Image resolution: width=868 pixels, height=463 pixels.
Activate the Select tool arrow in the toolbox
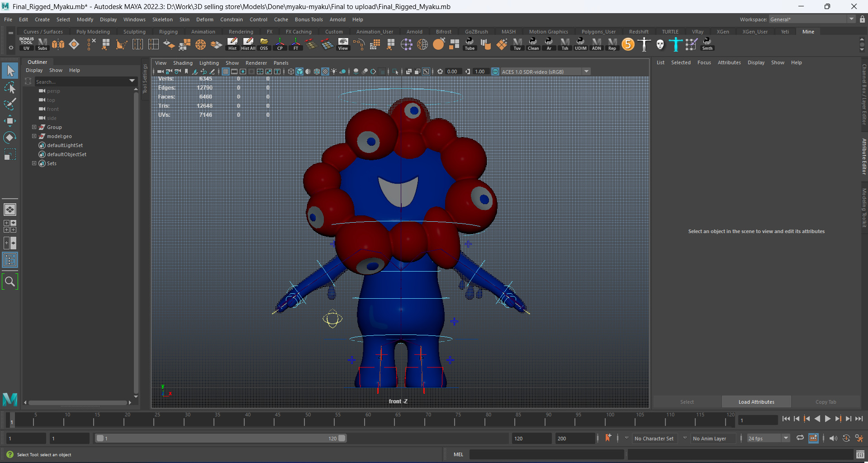(x=10, y=71)
